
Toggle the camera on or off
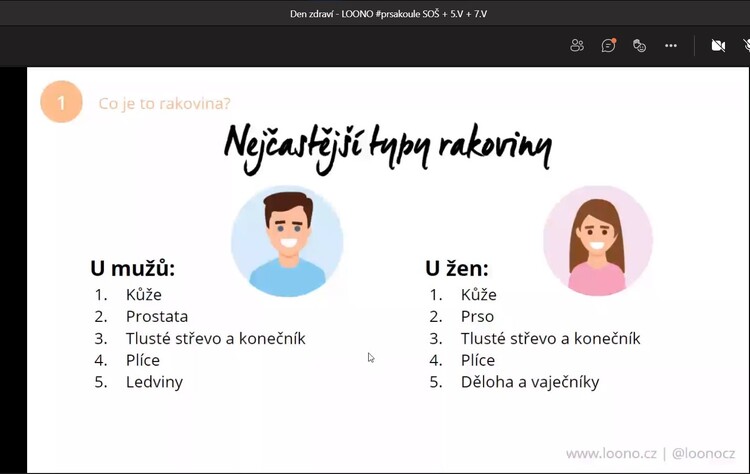pos(718,45)
